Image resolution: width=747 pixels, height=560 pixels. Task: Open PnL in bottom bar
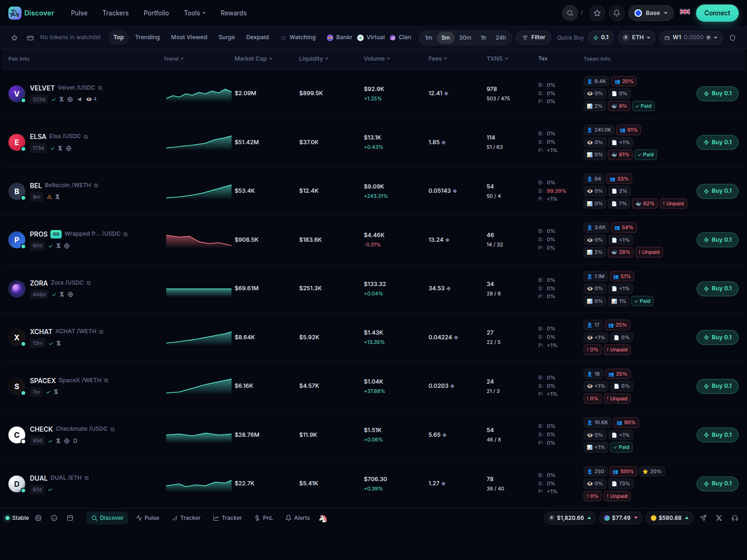click(x=264, y=518)
